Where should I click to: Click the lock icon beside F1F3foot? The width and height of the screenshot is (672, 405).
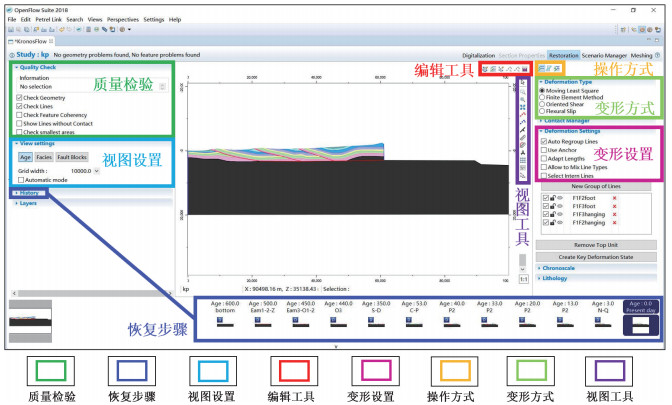pyautogui.click(x=555, y=207)
